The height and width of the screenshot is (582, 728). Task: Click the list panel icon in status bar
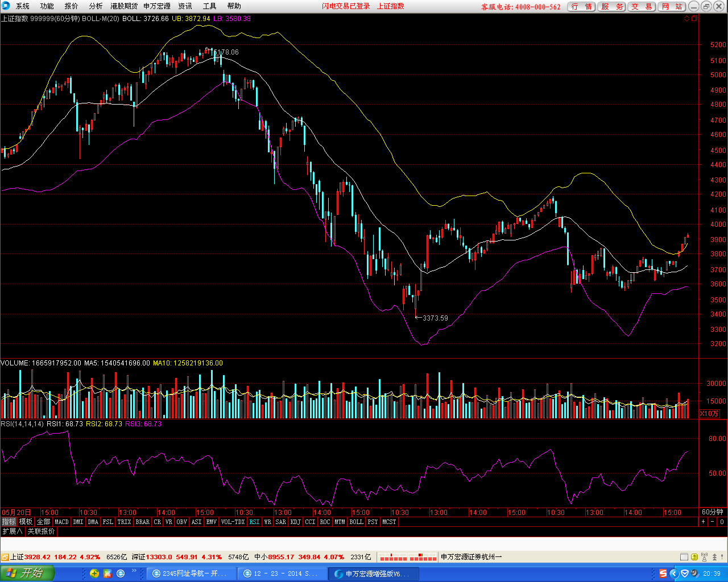685,557
